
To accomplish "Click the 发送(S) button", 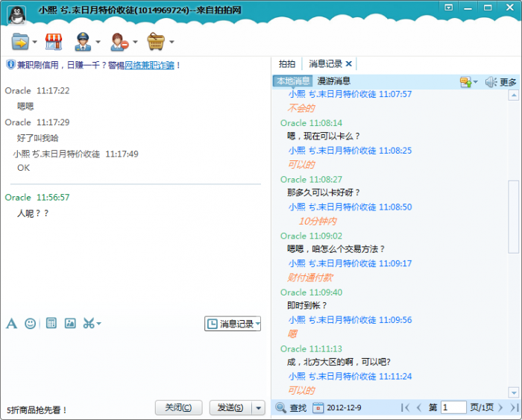I will click(230, 407).
